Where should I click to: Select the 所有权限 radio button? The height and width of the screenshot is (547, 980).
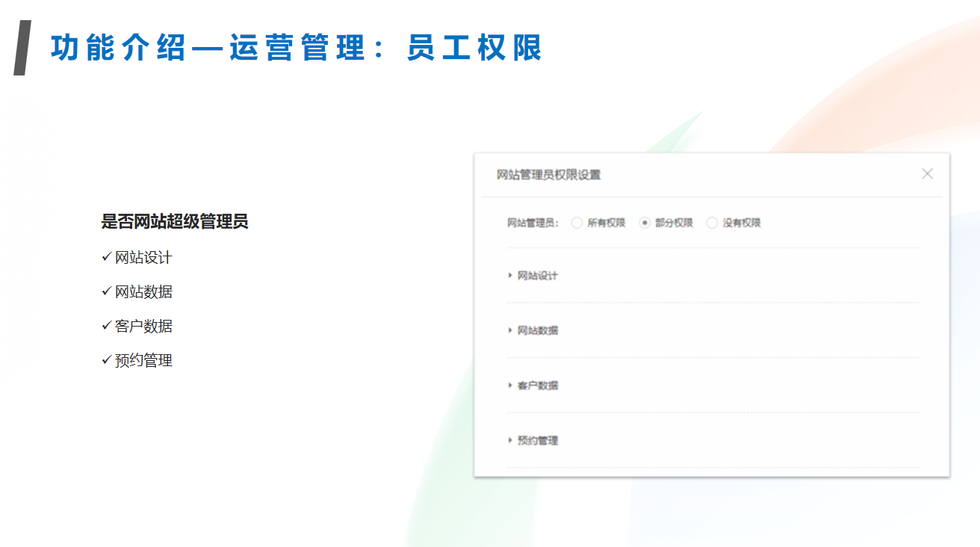[577, 223]
